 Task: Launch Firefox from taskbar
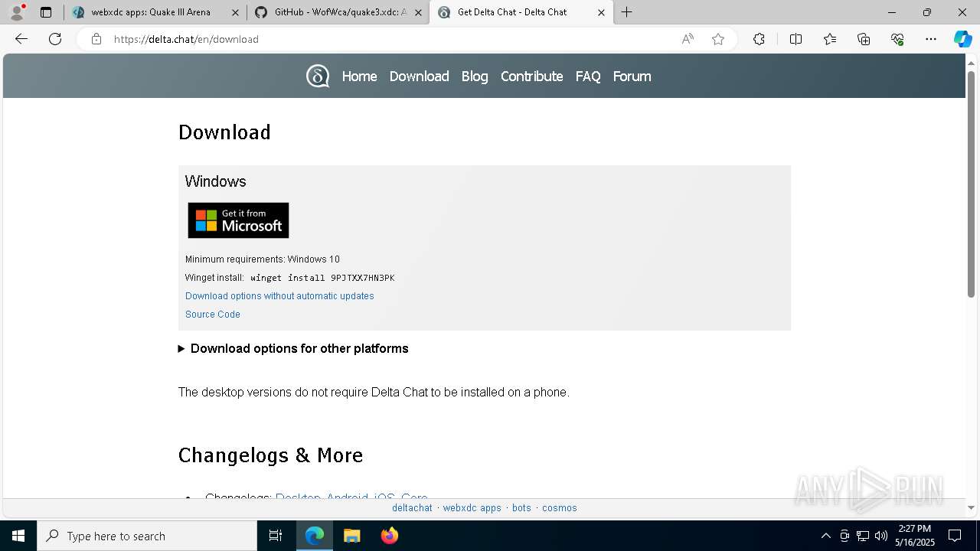tap(390, 536)
